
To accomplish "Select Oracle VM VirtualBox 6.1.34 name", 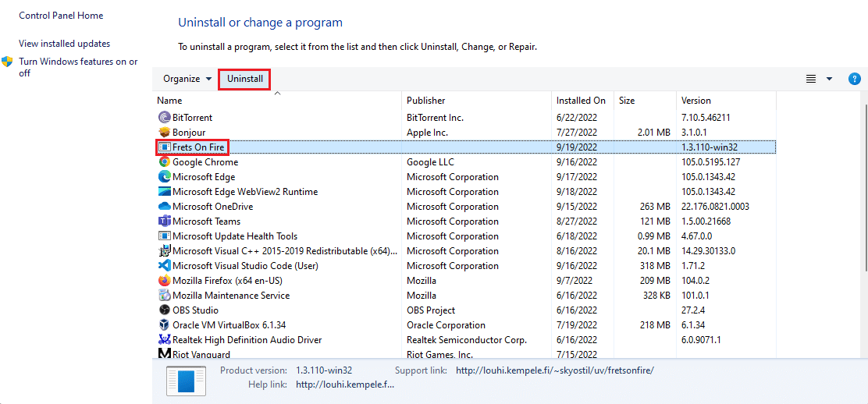I will [x=229, y=325].
